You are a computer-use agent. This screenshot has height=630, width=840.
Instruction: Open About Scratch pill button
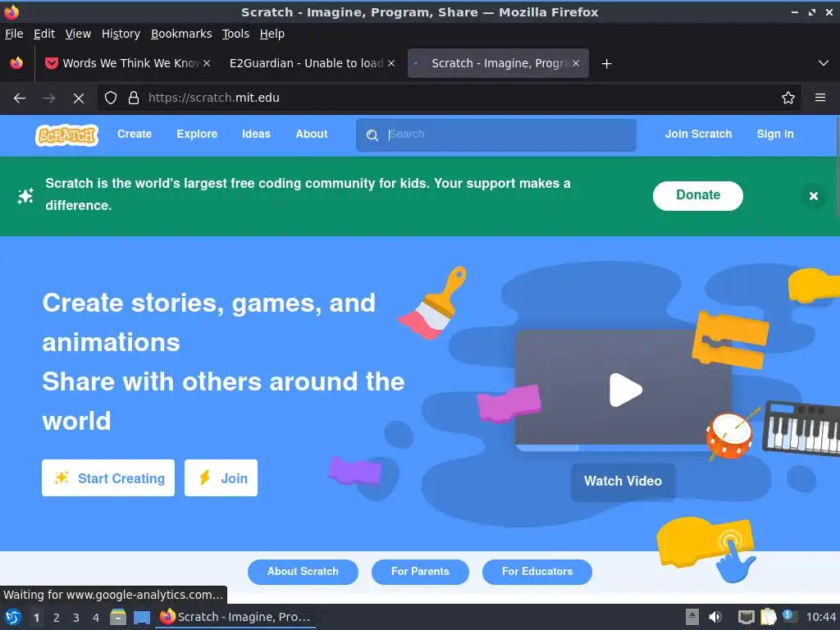[303, 572]
